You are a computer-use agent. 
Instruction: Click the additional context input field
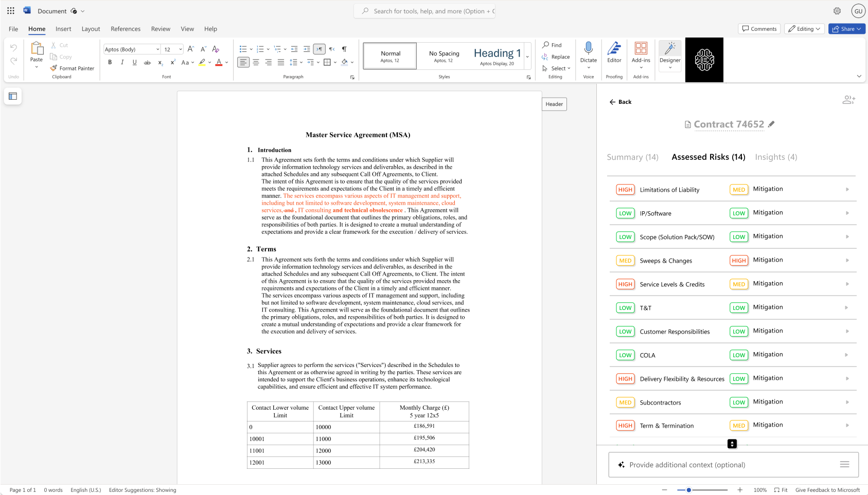[x=734, y=465]
